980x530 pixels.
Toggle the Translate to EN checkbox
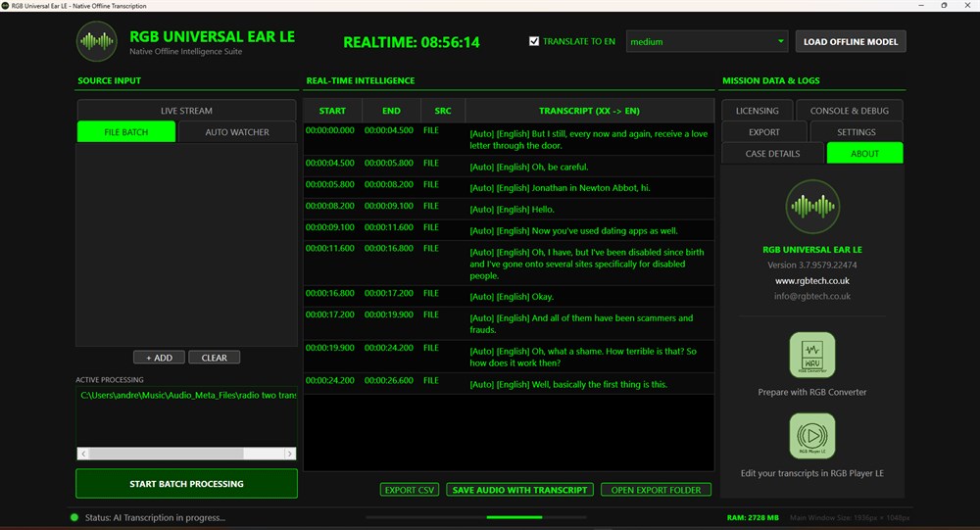(534, 41)
